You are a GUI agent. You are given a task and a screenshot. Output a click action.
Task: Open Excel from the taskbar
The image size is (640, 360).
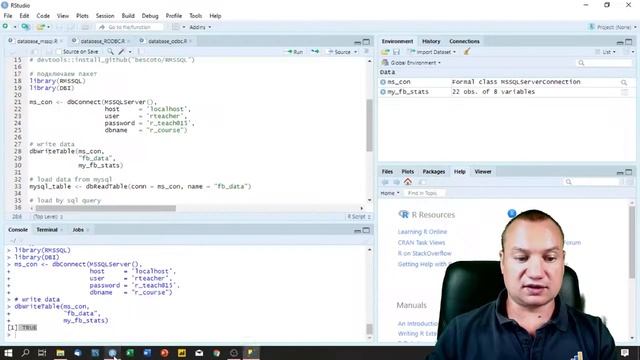pyautogui.click(x=130, y=353)
